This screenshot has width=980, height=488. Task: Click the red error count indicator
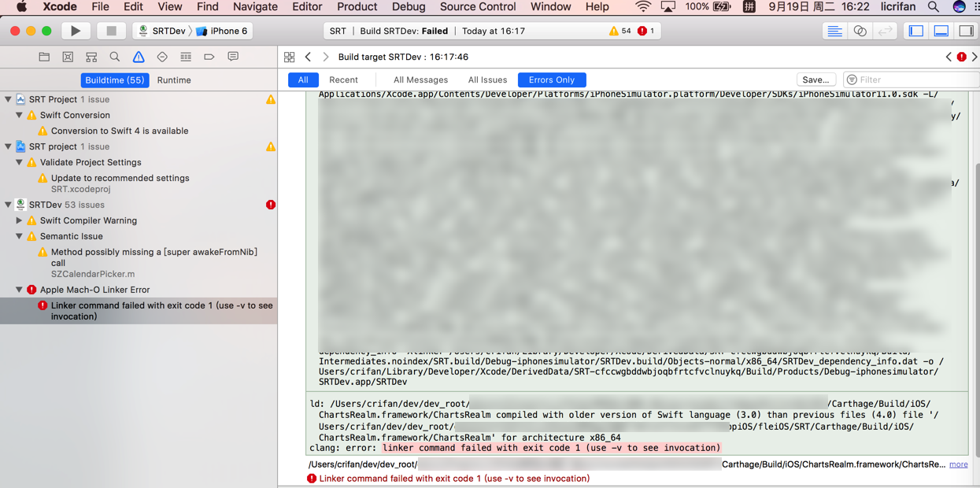[x=646, y=31]
